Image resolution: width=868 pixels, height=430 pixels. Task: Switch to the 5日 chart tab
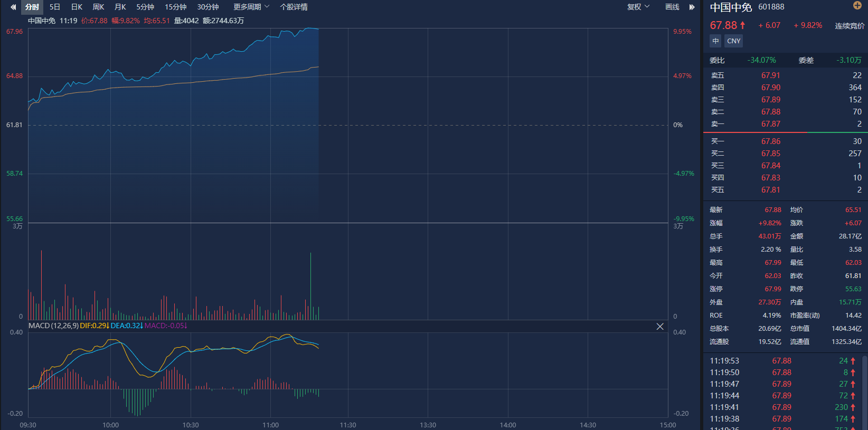pyautogui.click(x=55, y=7)
